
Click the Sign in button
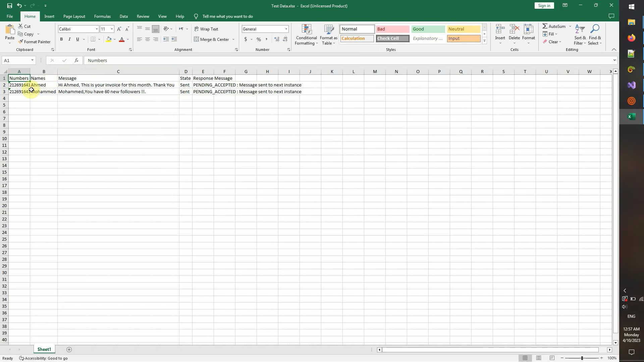[544, 6]
